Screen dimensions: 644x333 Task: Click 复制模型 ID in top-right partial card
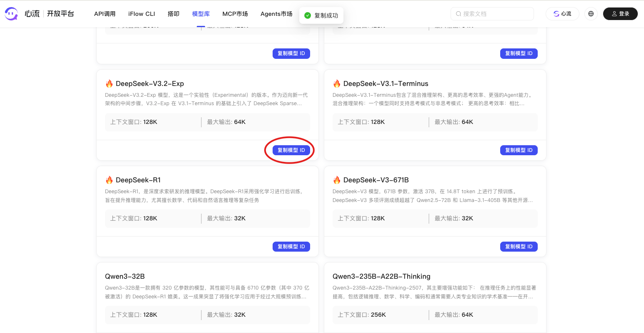[519, 53]
